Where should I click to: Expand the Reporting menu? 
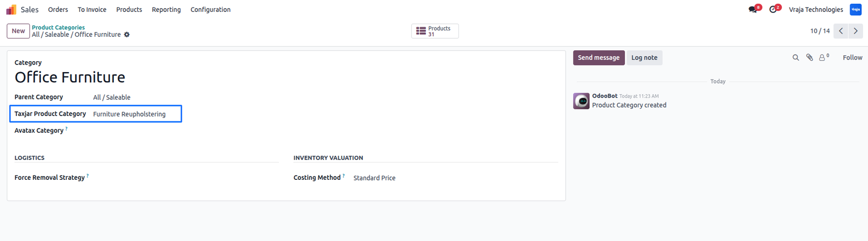[x=166, y=10]
